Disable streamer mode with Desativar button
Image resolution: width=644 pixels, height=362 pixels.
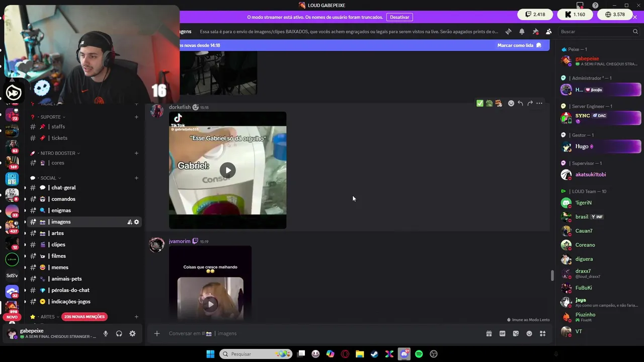point(399,17)
